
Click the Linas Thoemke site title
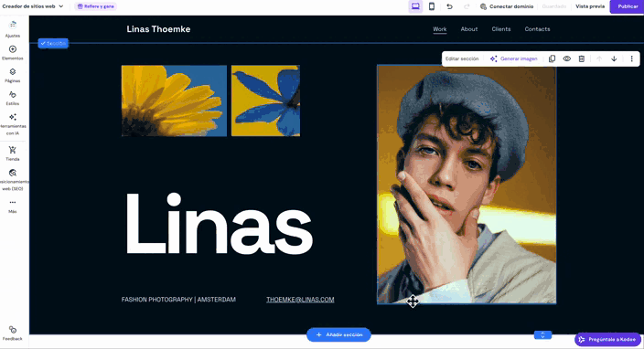[x=158, y=29]
